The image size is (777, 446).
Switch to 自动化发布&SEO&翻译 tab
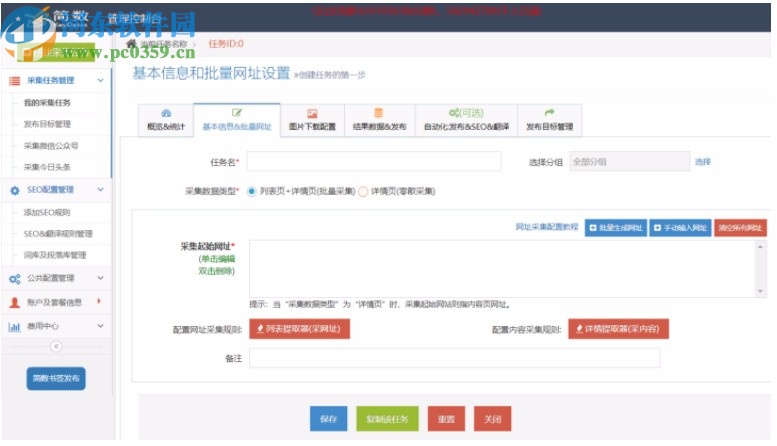[466, 120]
